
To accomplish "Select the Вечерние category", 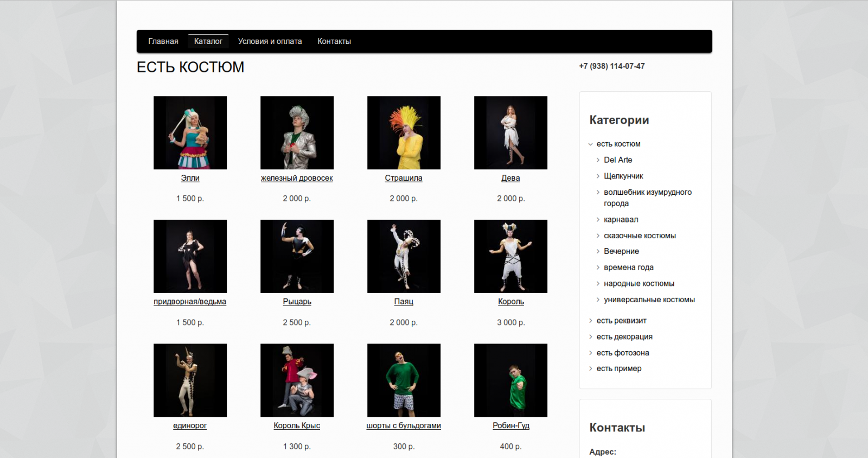I will pos(621,251).
